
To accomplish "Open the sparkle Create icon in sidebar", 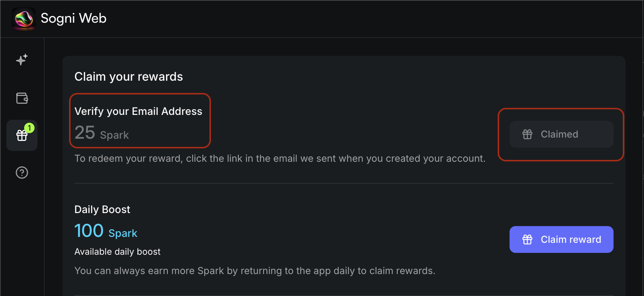I will (x=22, y=59).
